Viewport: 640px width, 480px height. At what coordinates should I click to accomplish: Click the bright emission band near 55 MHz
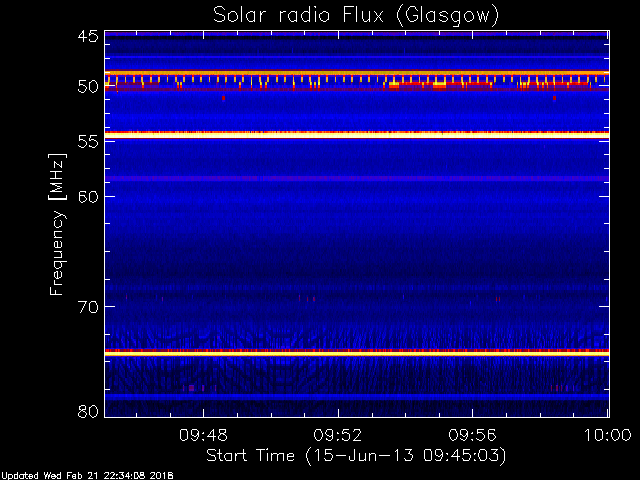356,135
